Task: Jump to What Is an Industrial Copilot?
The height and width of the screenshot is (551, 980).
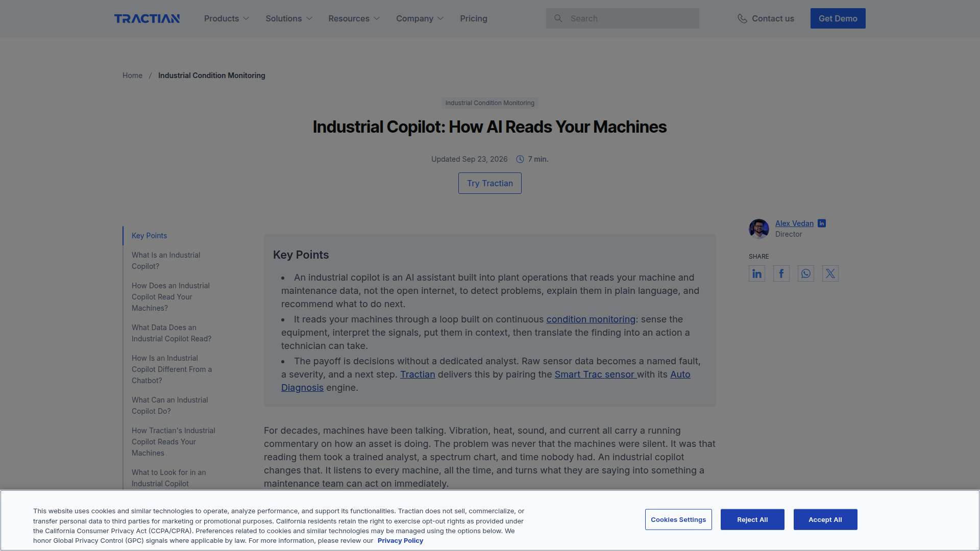Action: tap(166, 261)
